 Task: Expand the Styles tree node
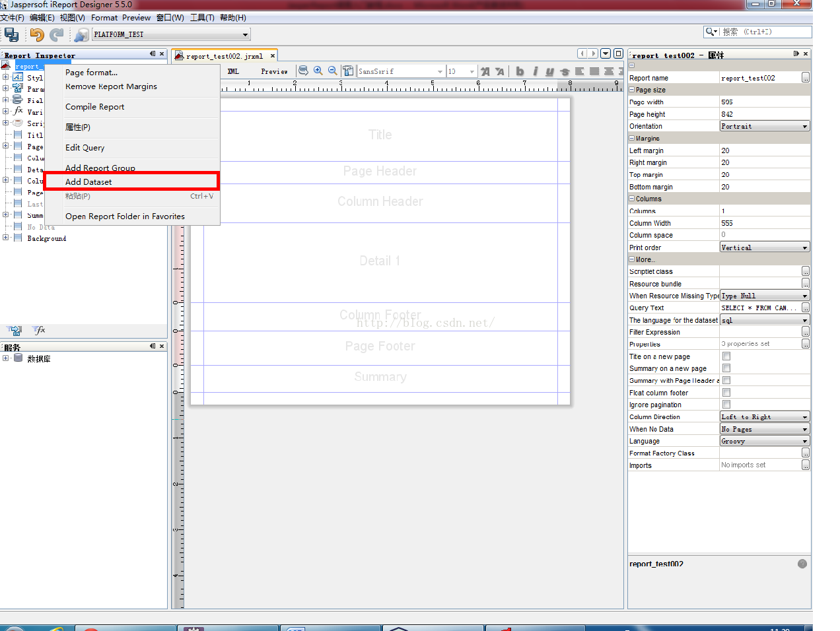6,77
